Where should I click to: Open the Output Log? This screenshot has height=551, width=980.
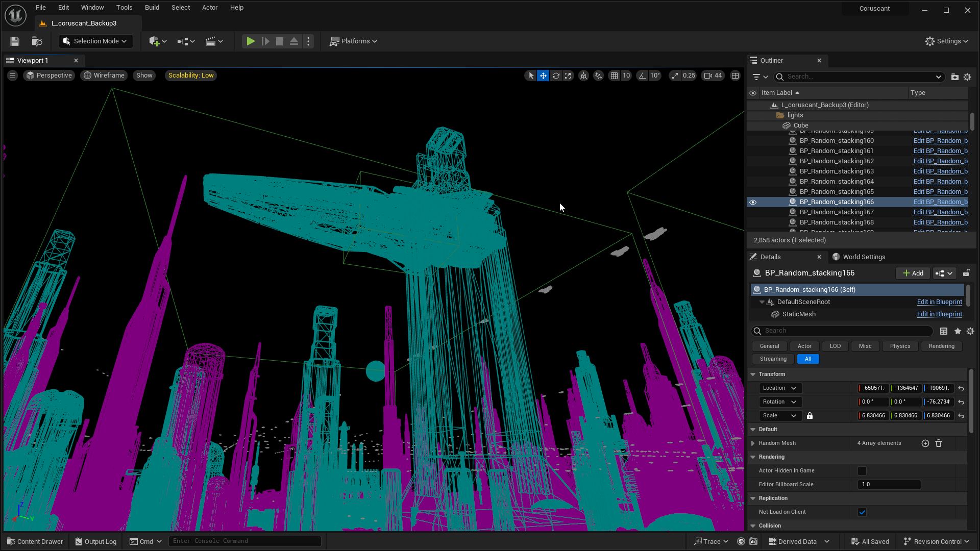tap(96, 542)
